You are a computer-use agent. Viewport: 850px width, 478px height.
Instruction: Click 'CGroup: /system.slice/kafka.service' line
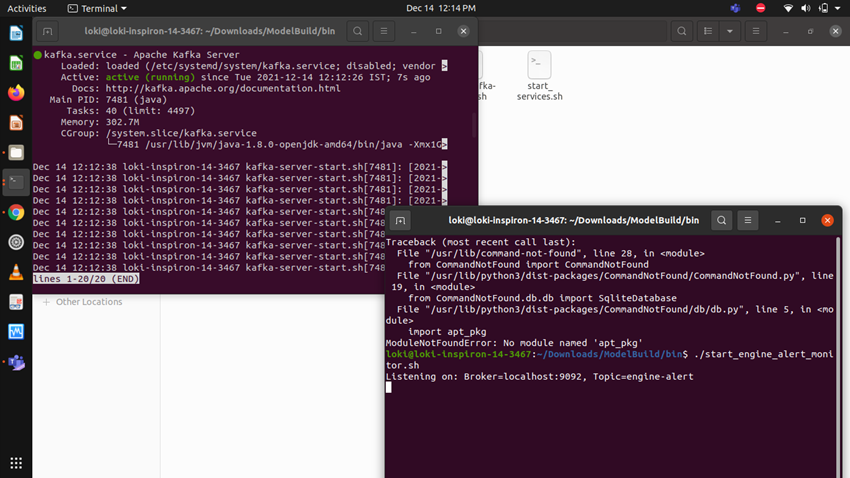click(159, 133)
